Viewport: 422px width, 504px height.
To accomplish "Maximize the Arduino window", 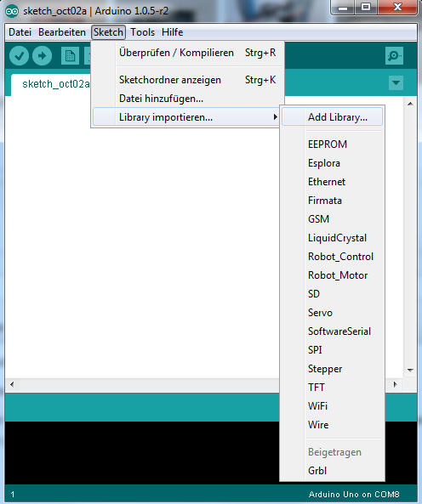I will tap(366, 8).
